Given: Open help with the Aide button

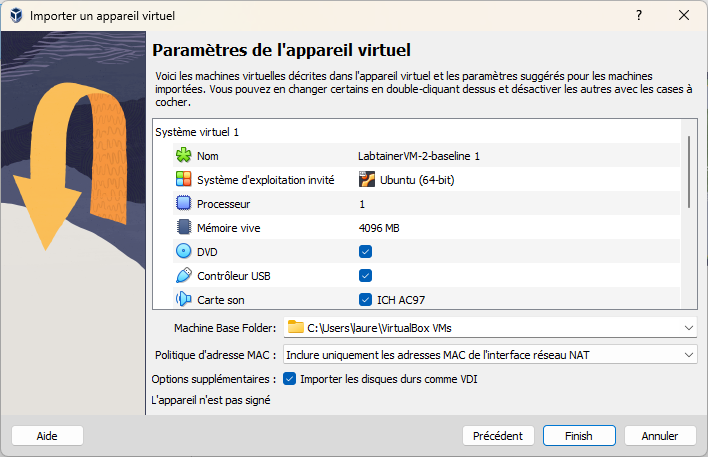Looking at the screenshot, I should [x=47, y=436].
